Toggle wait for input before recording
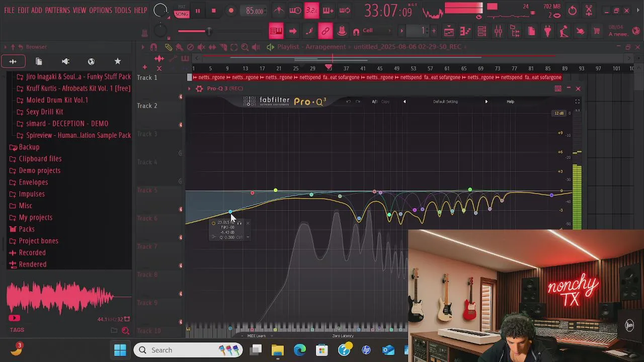 tap(295, 11)
